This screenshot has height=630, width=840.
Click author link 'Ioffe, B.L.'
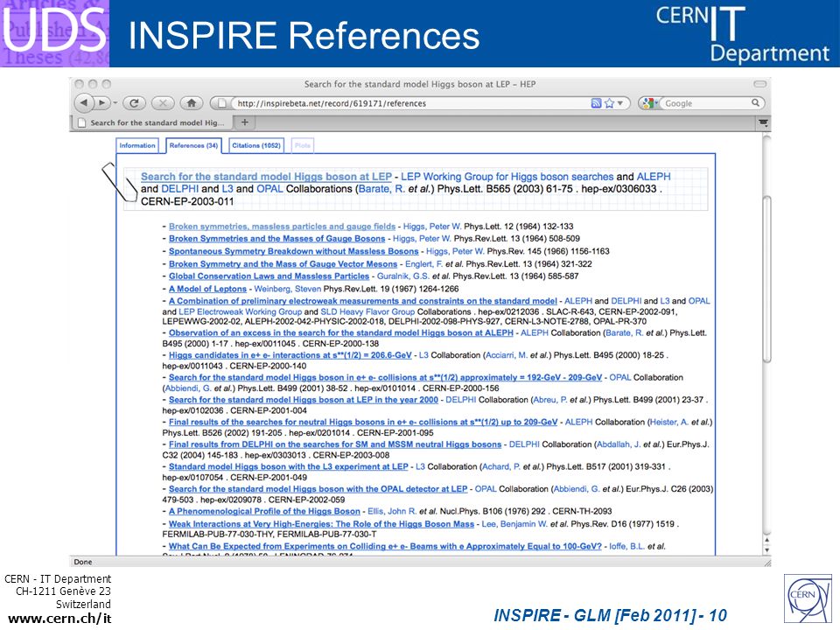pos(626,546)
